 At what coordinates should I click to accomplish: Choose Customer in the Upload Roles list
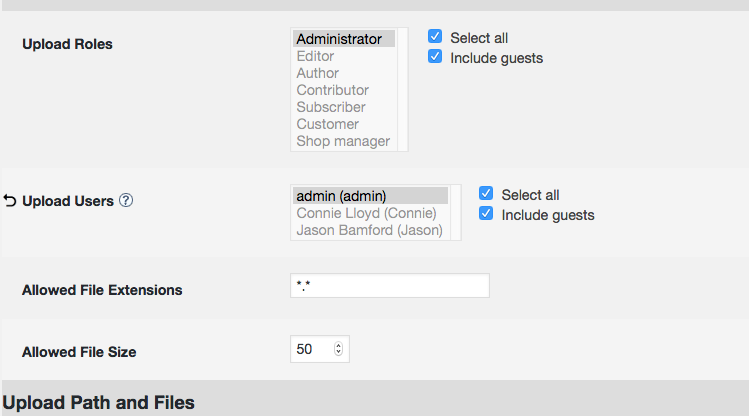pos(344,124)
